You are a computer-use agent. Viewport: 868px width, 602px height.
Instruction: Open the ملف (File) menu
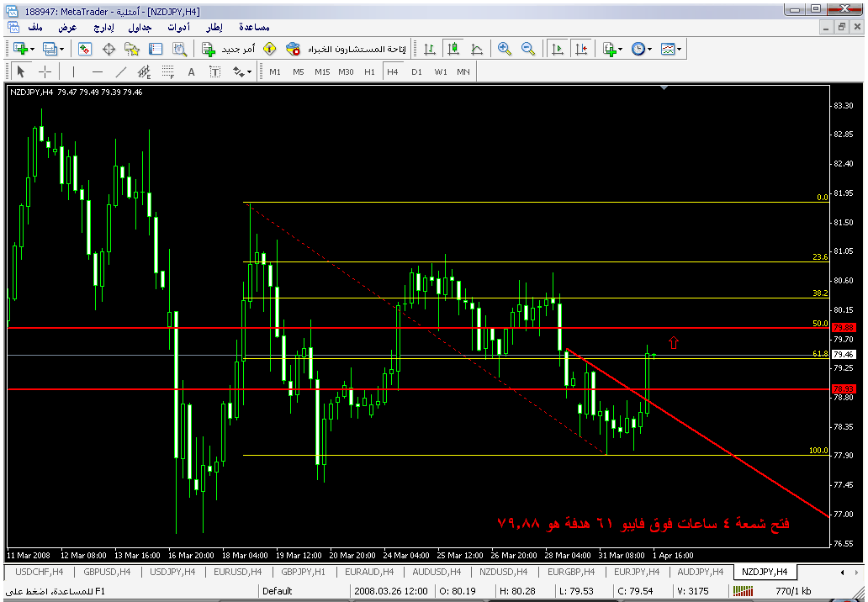[36, 28]
